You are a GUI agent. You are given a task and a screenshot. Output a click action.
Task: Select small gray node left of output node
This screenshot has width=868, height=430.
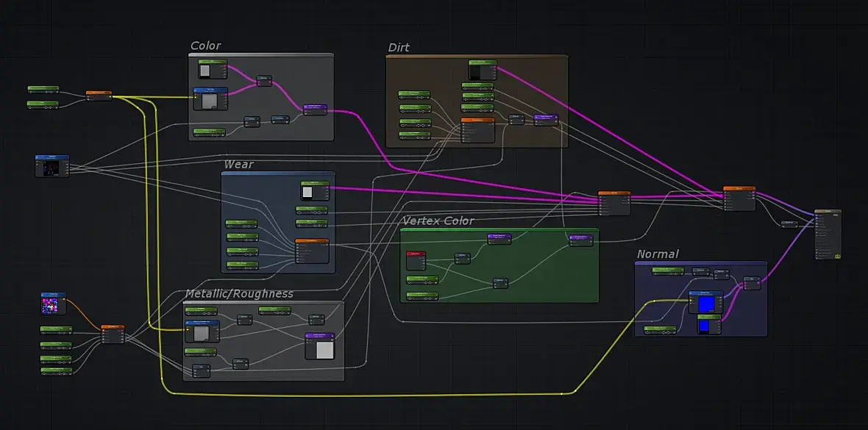(790, 224)
